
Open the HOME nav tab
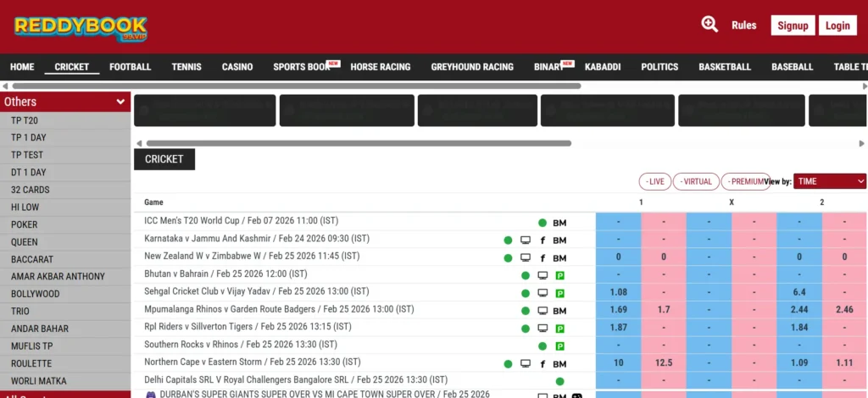22,67
